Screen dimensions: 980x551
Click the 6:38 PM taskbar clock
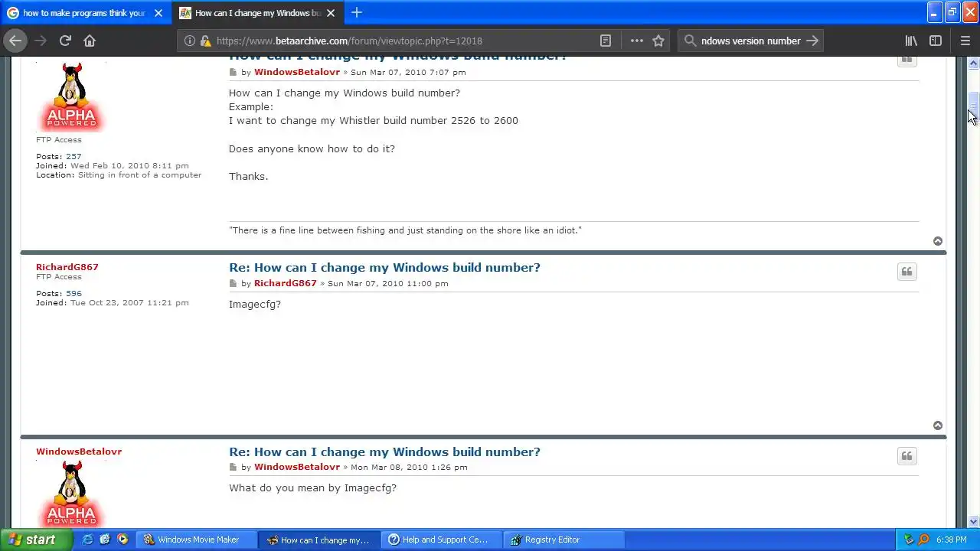pyautogui.click(x=951, y=540)
